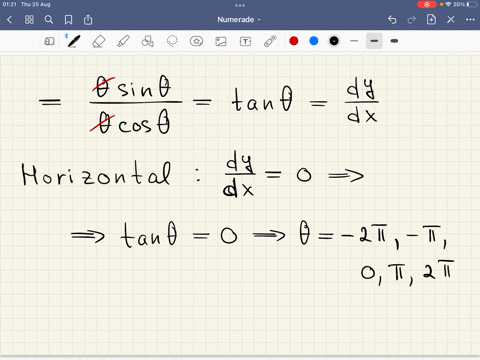This screenshot has height=360, width=480.
Task: Select the medium stroke width
Action: 374,41
